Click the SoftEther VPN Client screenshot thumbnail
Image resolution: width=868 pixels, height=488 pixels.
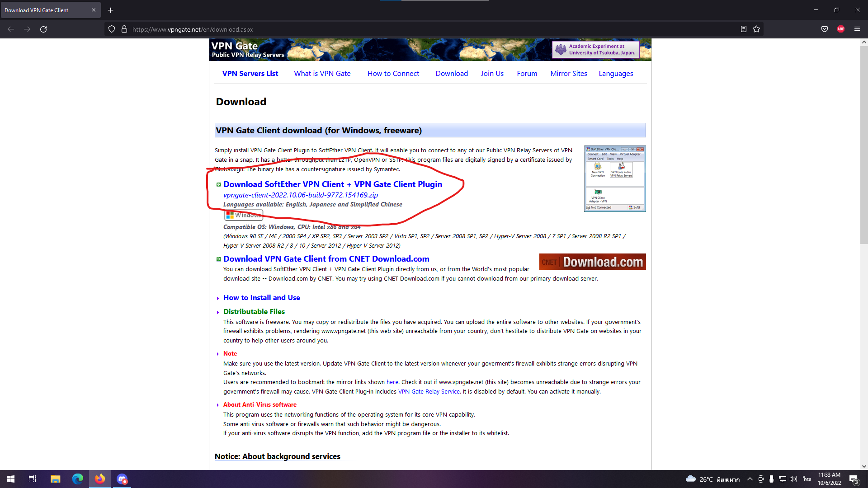pos(615,178)
